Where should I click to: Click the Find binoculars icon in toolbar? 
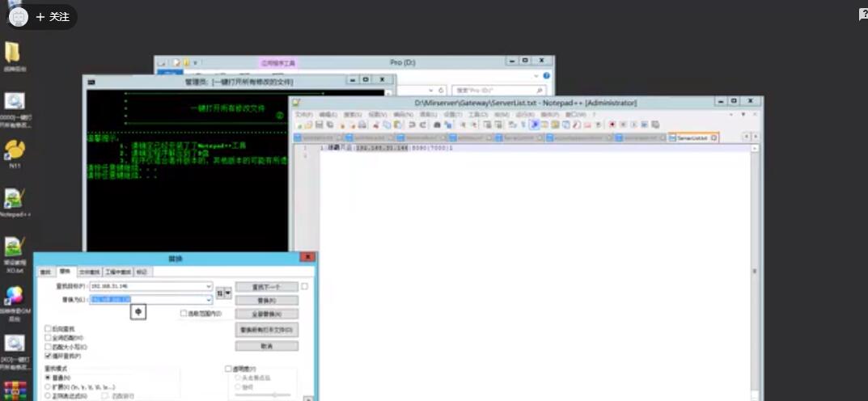(438, 125)
